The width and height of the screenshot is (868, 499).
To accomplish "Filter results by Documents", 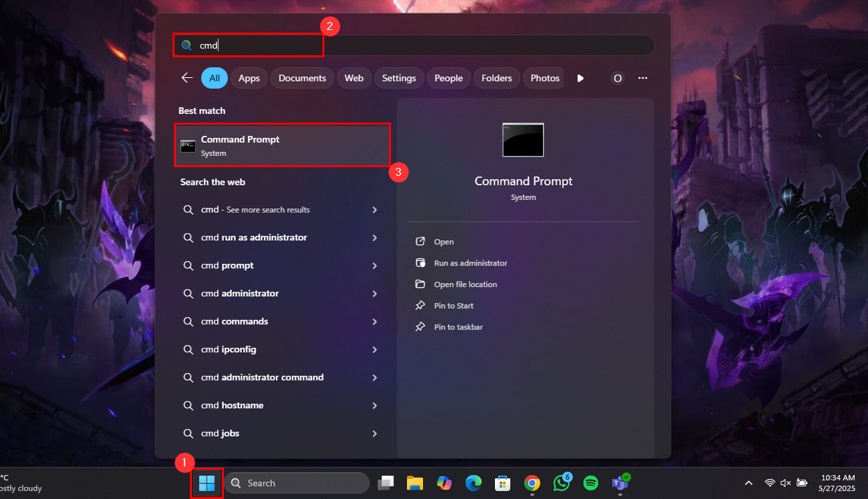I will tap(302, 78).
